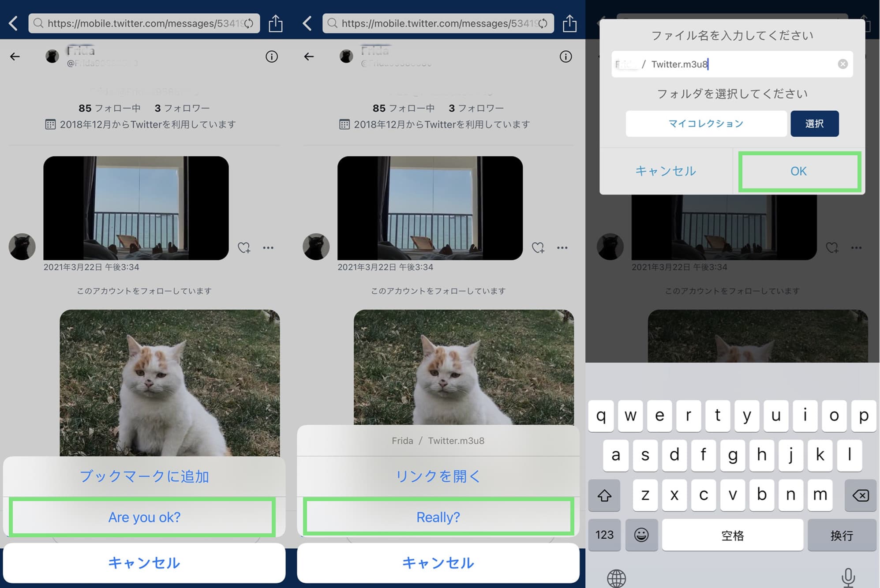Tap the share icon in left browser bar
The height and width of the screenshot is (588, 880).
tap(276, 23)
